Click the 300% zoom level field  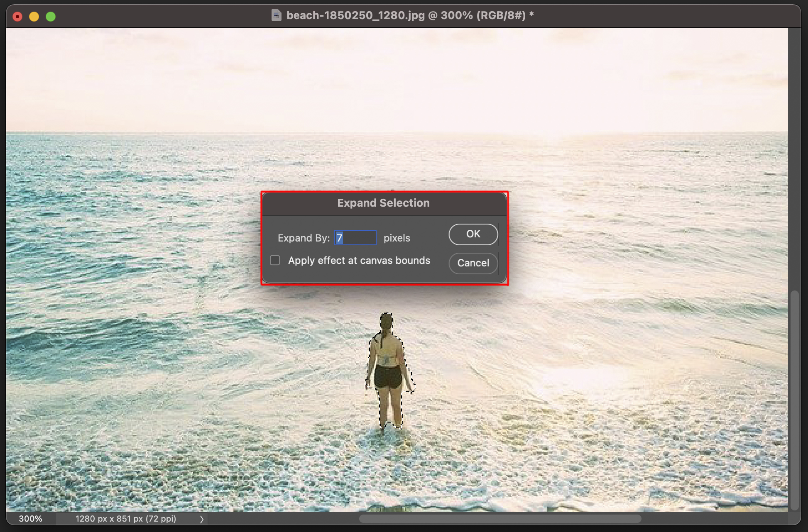click(30, 519)
